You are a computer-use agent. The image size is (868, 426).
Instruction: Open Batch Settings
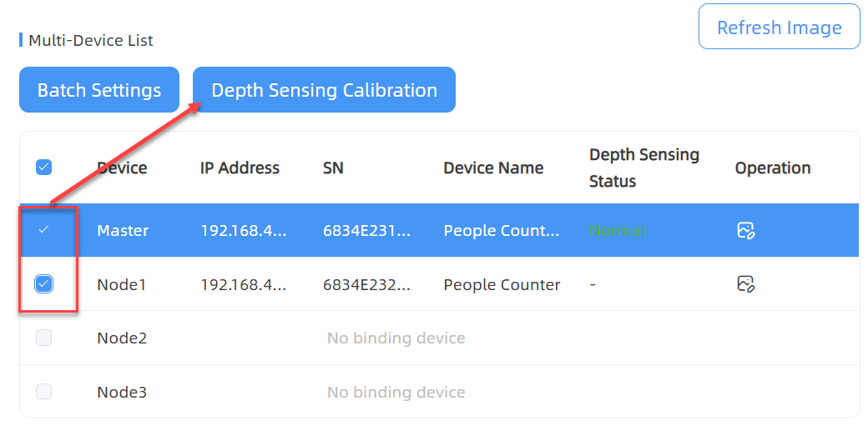pos(99,90)
